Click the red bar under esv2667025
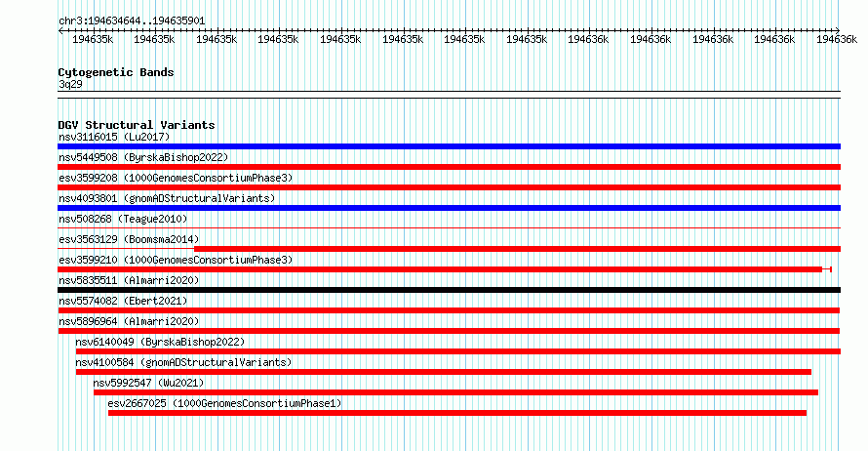This screenshot has width=868, height=451. 457,413
